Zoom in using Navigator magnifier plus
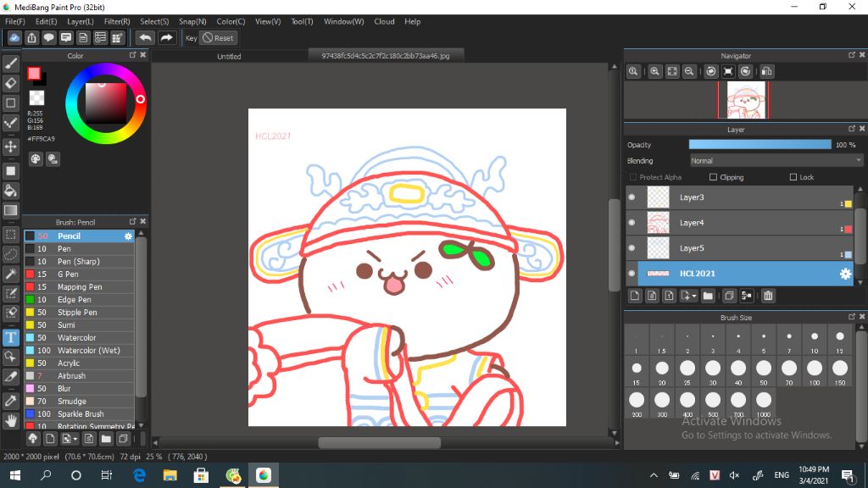This screenshot has width=868, height=488. 655,71
